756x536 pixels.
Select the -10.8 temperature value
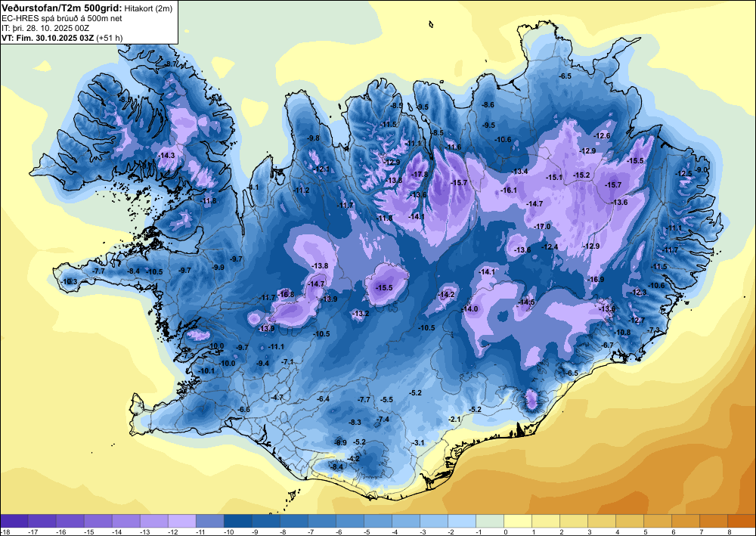pos(622,333)
